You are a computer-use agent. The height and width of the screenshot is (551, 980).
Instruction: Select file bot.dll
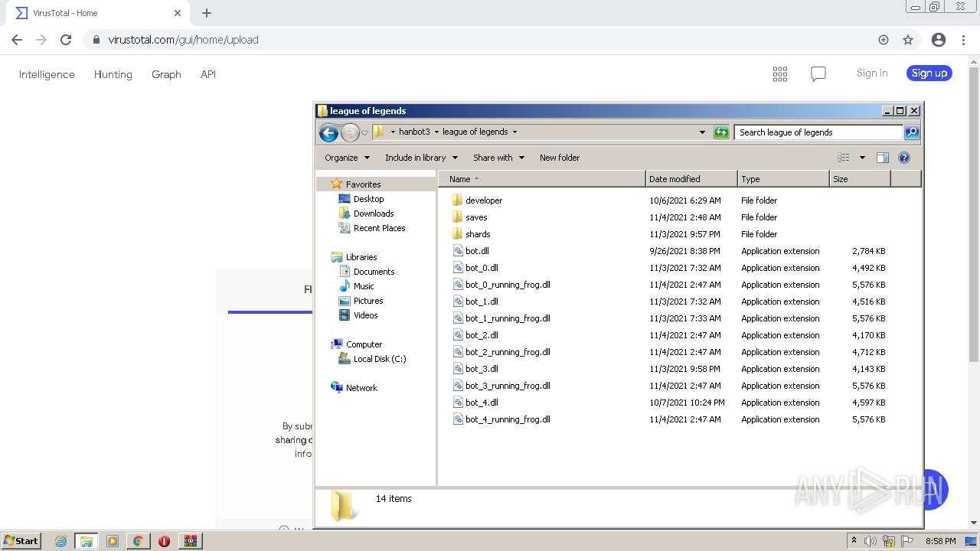(477, 251)
